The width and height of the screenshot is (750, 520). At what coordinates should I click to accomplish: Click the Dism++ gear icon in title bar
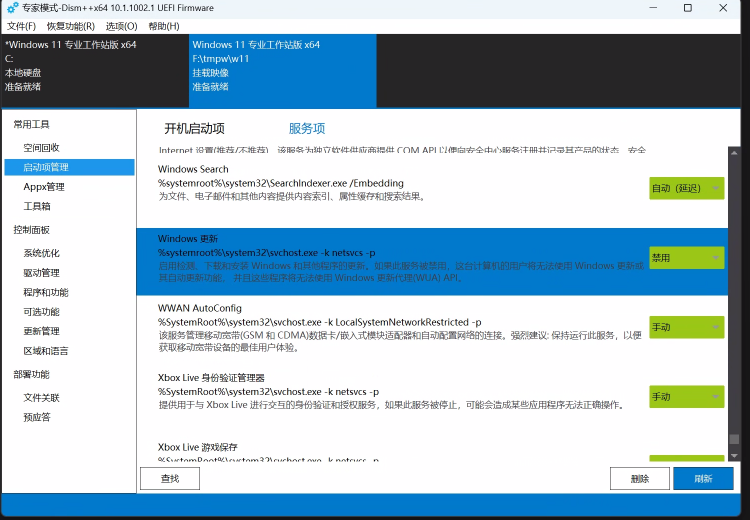pyautogui.click(x=12, y=8)
